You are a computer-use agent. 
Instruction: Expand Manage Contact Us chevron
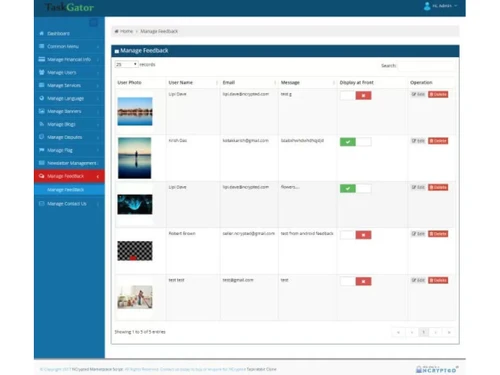click(98, 204)
